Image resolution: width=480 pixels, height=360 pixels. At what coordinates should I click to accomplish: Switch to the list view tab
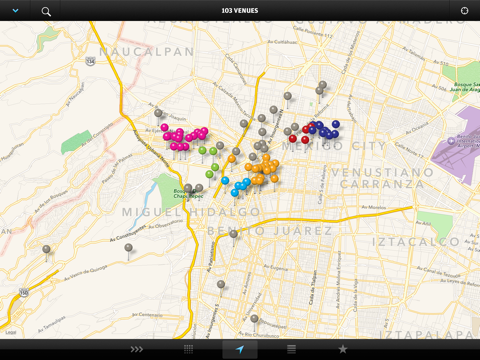coord(291,349)
